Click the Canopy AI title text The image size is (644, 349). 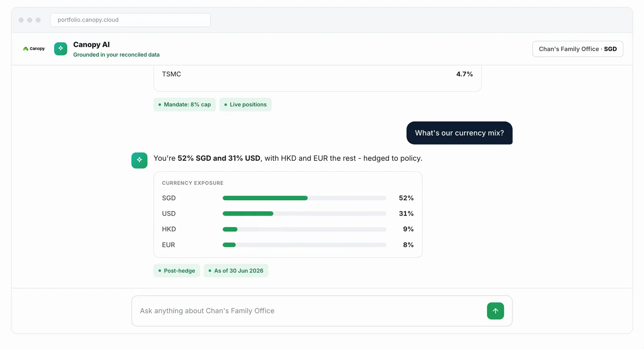[x=91, y=45]
